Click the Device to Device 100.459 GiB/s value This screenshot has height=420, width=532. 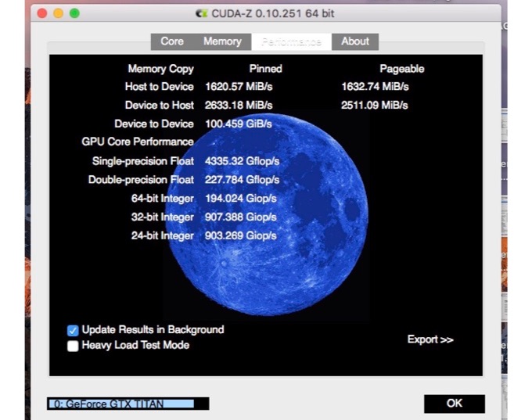[x=239, y=124]
